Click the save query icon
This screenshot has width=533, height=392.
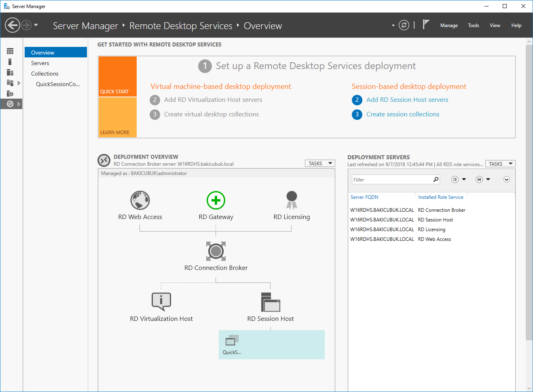(479, 179)
